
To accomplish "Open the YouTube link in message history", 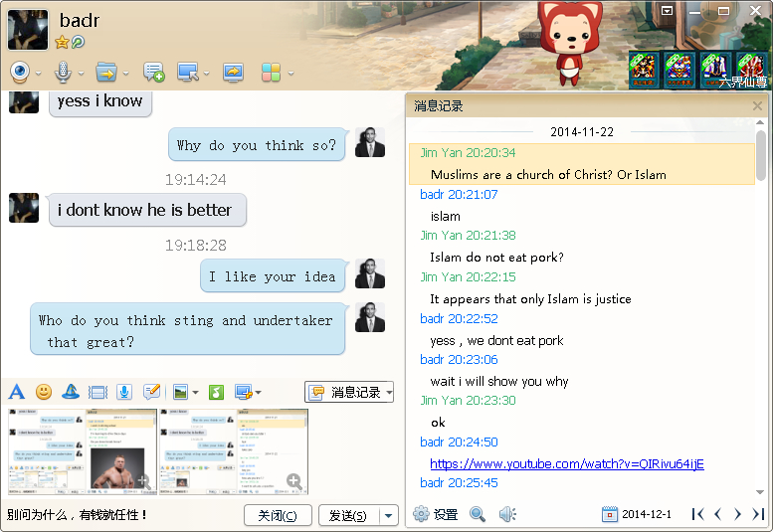I will point(567,463).
